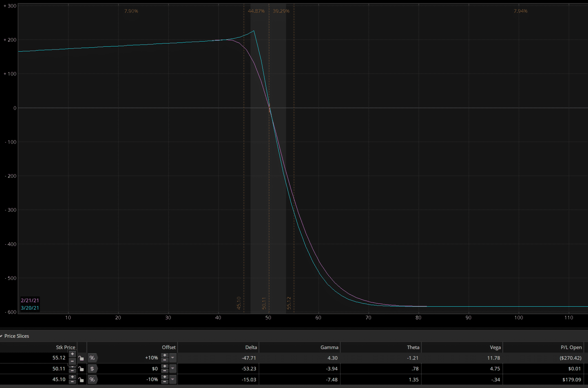Click the 45.10 price slice line label
The image size is (588, 388).
tap(239, 303)
